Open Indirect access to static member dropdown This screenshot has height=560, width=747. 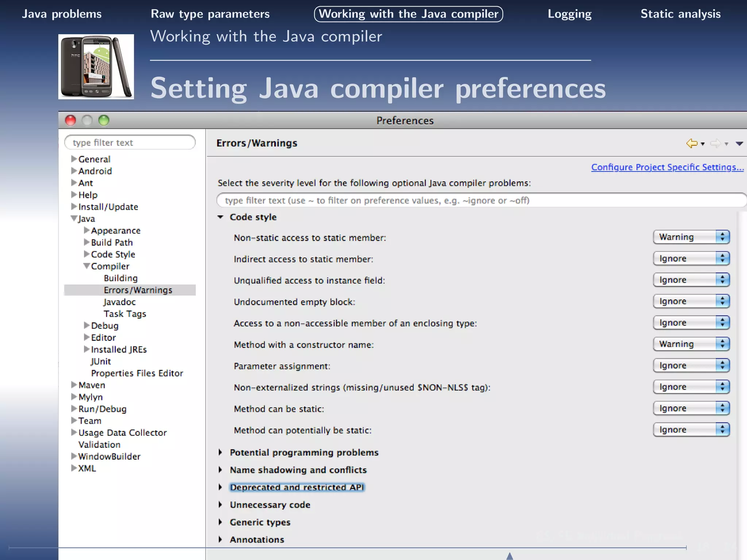click(x=691, y=258)
